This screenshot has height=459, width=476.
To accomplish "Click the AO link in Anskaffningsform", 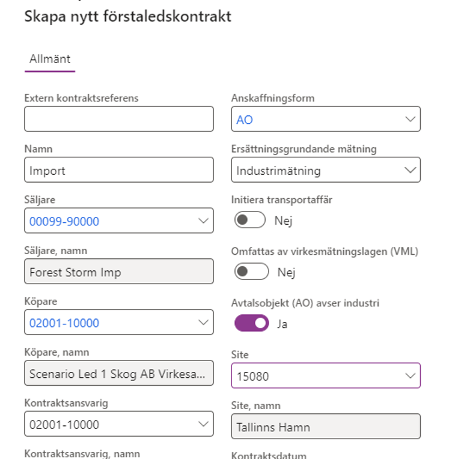I will click(245, 120).
